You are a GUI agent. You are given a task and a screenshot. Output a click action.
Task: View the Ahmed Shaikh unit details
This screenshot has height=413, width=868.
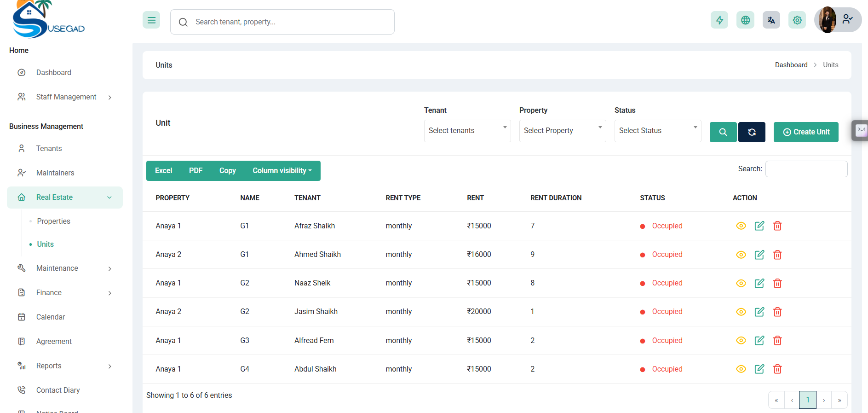click(741, 255)
